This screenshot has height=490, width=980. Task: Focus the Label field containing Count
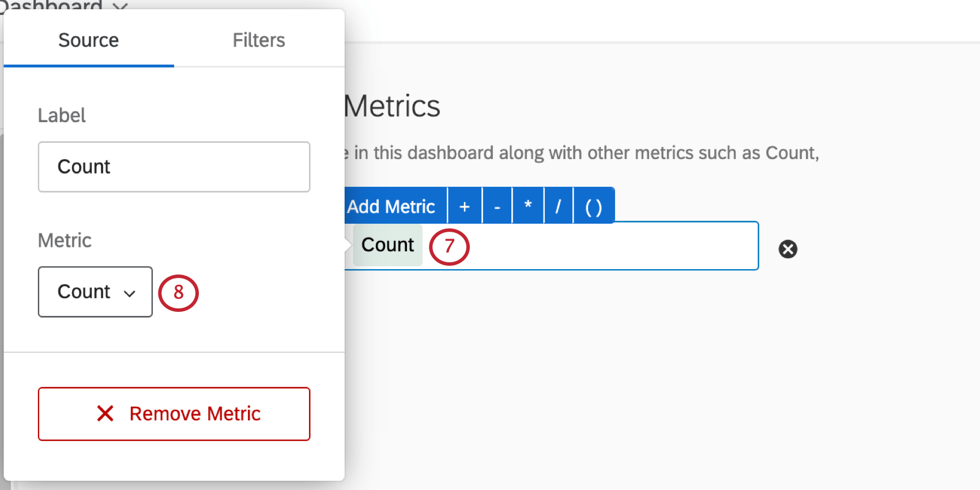174,167
